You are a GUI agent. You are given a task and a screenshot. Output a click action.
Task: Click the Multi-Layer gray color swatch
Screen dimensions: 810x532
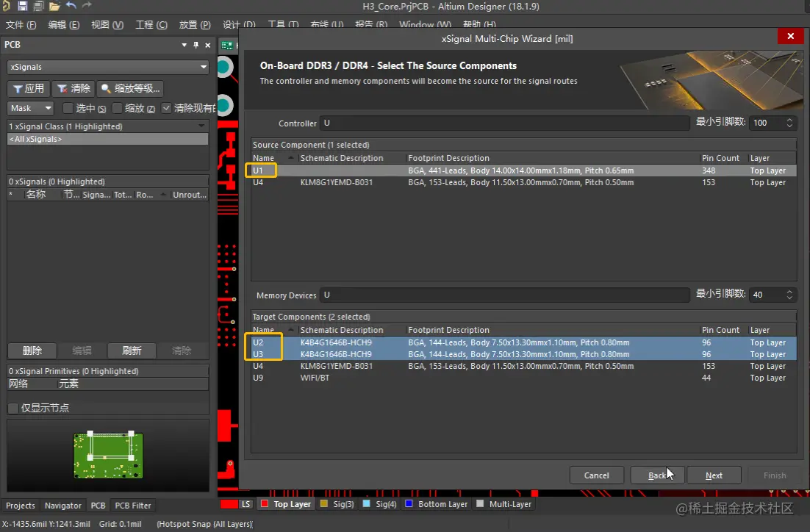480,503
